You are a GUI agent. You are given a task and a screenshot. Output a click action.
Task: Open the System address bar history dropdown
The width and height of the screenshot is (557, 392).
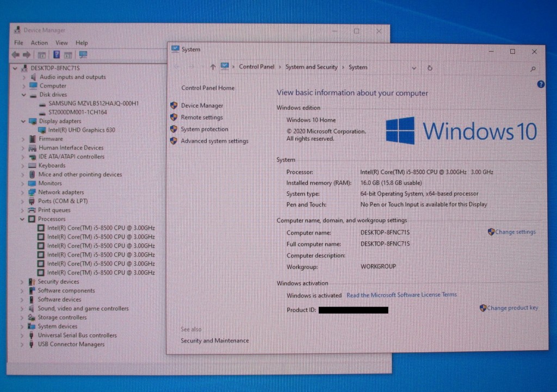(x=414, y=68)
